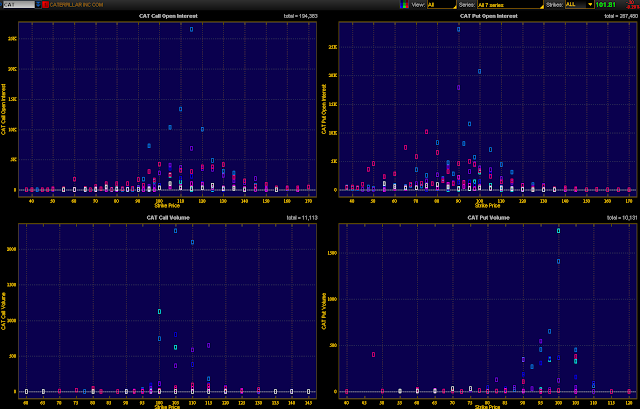The width and height of the screenshot is (640, 409).
Task: Click total = 194,383 in Call Open Interest
Action: click(300, 16)
